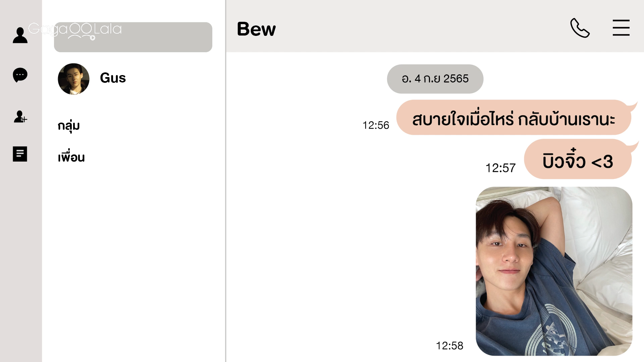Image resolution: width=644 pixels, height=362 pixels.
Task: Open the notes document icon
Action: click(20, 154)
